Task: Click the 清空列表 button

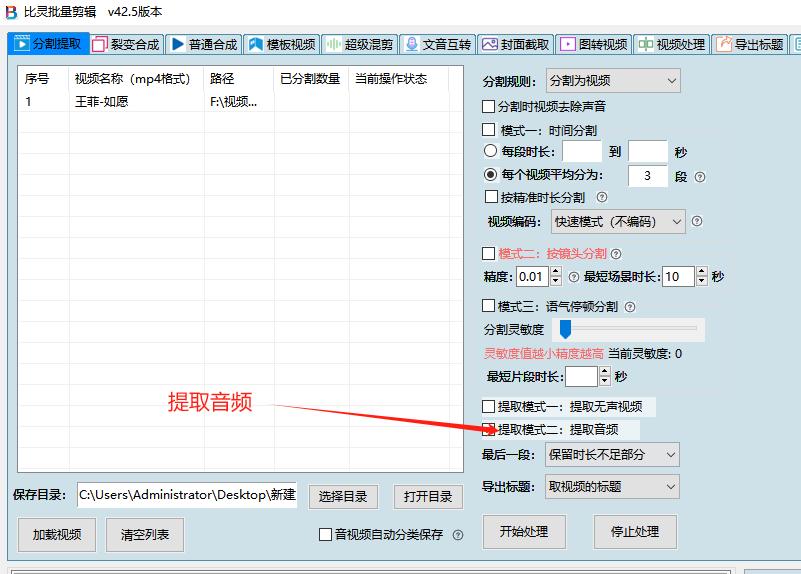Action: (x=145, y=535)
